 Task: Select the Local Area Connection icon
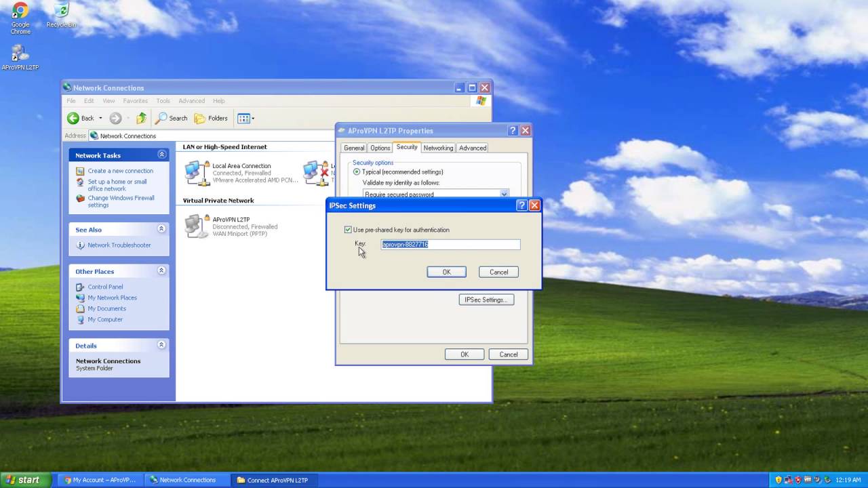pos(197,173)
